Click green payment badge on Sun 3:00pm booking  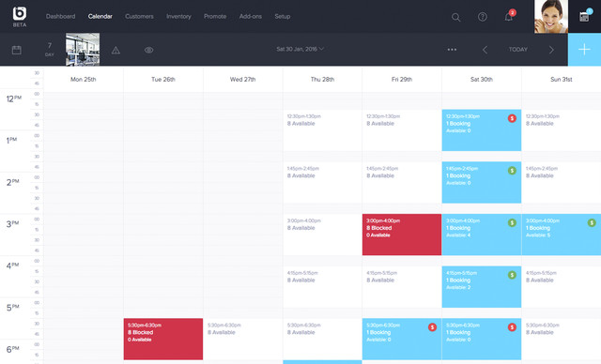pos(592,222)
